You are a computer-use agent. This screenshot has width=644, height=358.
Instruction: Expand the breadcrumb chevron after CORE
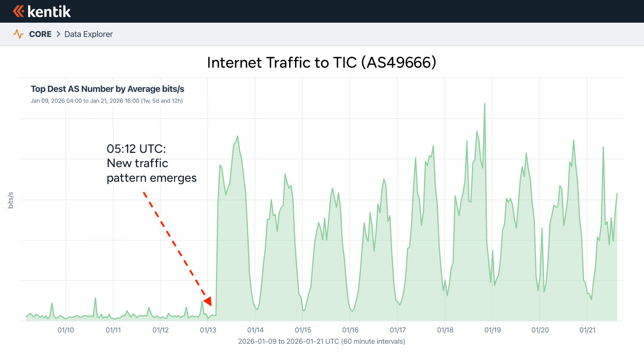click(58, 34)
